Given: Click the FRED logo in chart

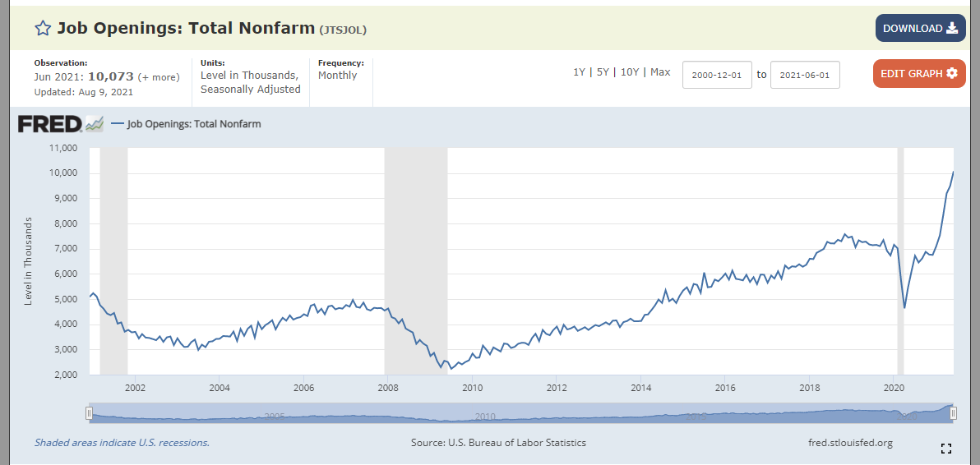Looking at the screenshot, I should [60, 123].
